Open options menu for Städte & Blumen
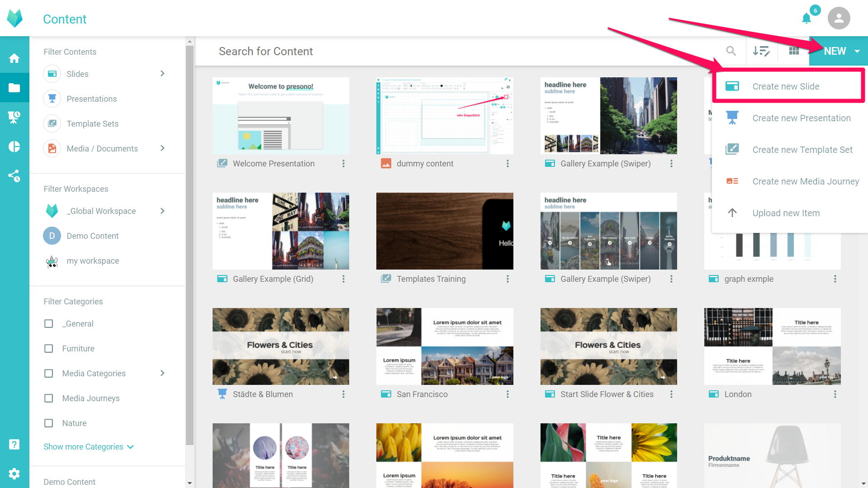The height and width of the screenshot is (488, 868). 343,394
